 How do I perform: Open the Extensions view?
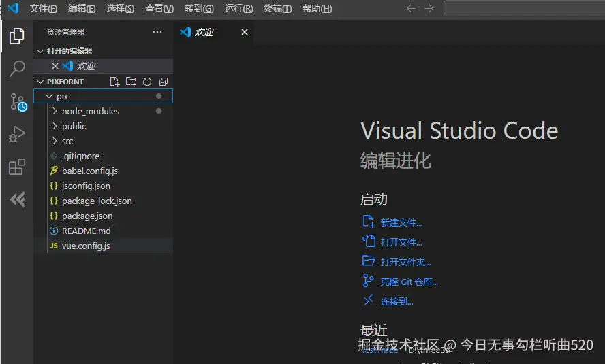point(17,167)
